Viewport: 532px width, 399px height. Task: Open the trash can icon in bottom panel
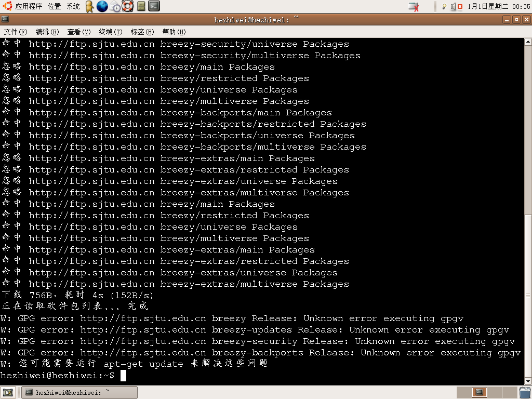[525, 393]
